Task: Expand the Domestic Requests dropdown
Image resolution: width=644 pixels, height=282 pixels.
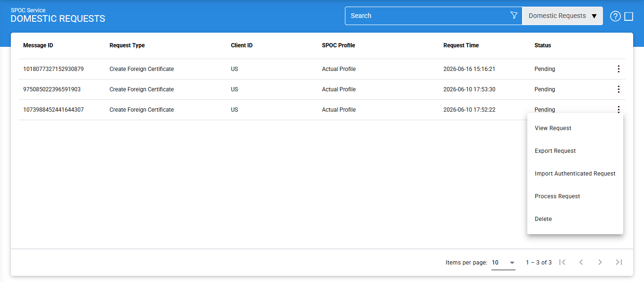Action: [x=562, y=16]
